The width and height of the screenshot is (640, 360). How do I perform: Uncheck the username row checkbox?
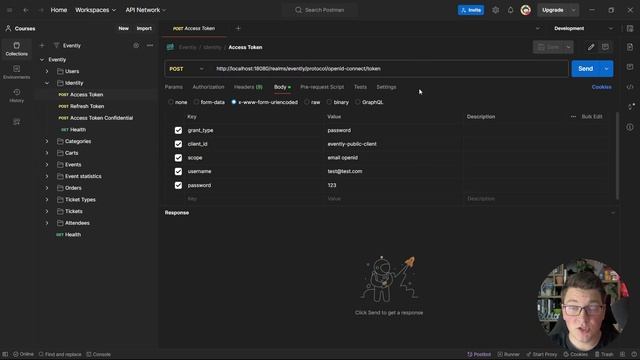[178, 171]
